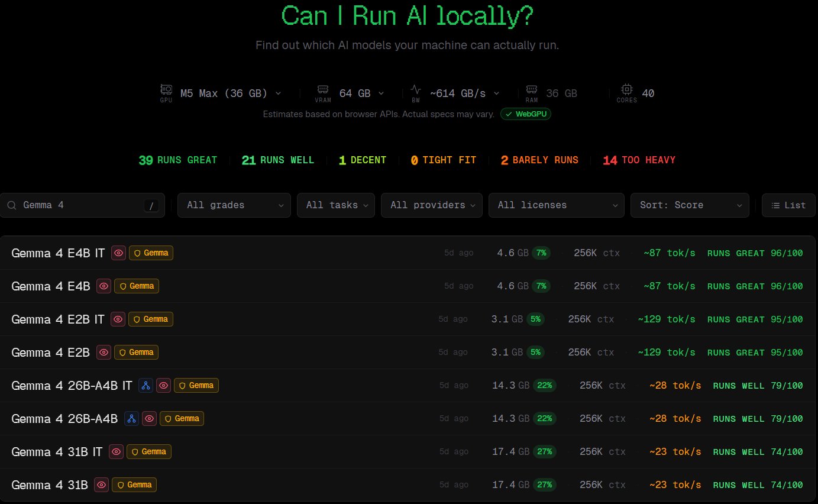818x504 pixels.
Task: Click the GPU chip icon in specs bar
Action: (x=166, y=90)
